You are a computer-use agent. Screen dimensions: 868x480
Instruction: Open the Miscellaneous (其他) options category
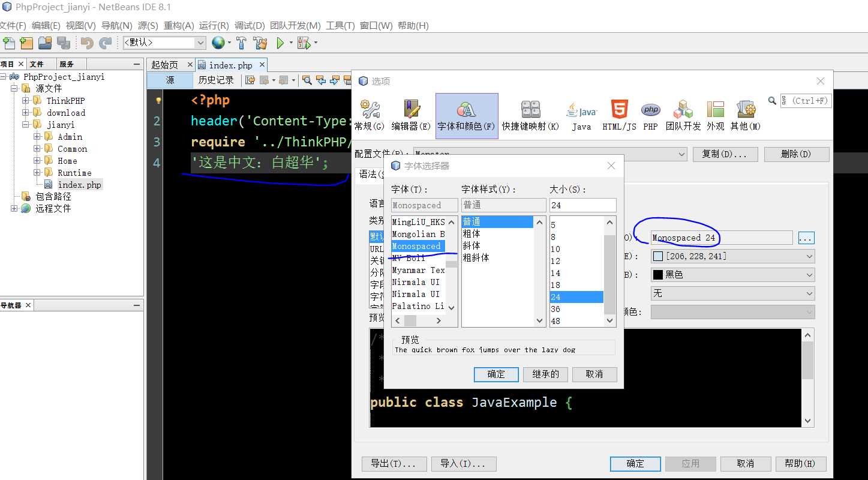746,116
